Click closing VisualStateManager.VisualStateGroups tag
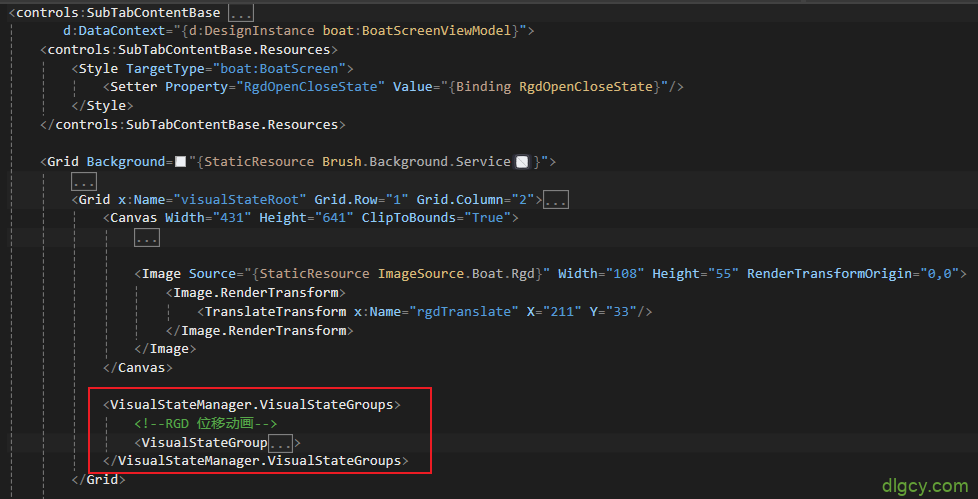The image size is (978, 499). coord(256,461)
